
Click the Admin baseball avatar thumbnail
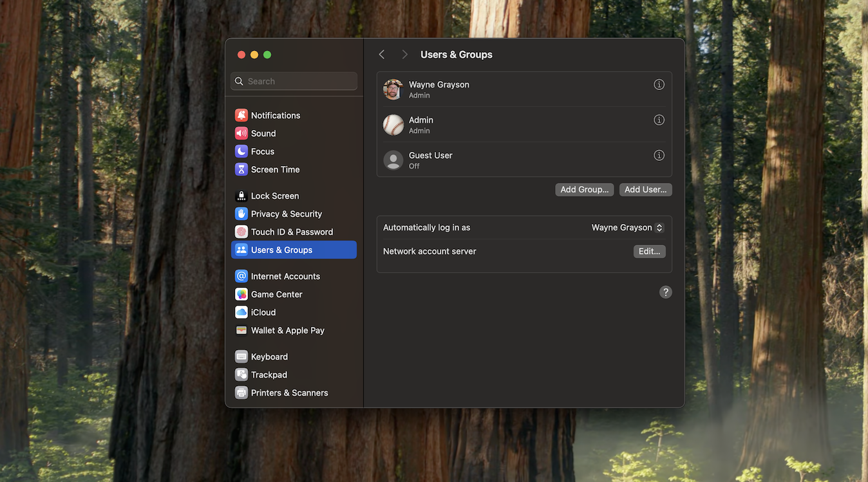393,125
